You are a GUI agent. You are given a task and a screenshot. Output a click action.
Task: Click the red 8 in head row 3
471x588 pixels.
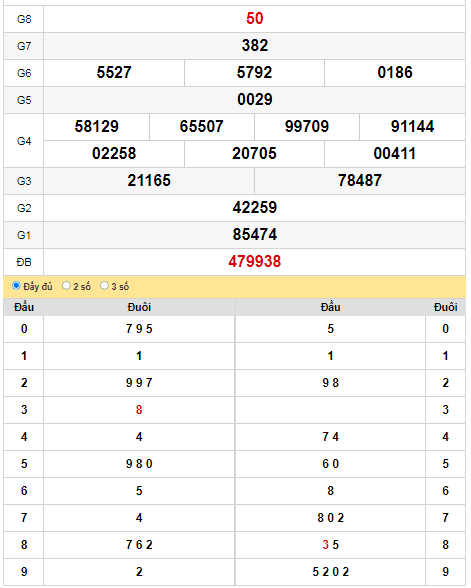coord(139,410)
